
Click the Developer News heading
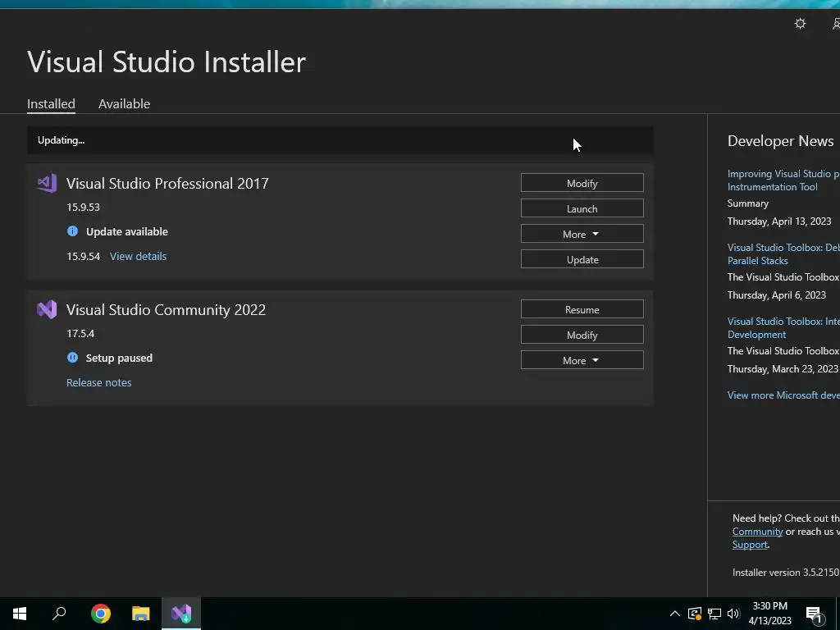pos(781,141)
